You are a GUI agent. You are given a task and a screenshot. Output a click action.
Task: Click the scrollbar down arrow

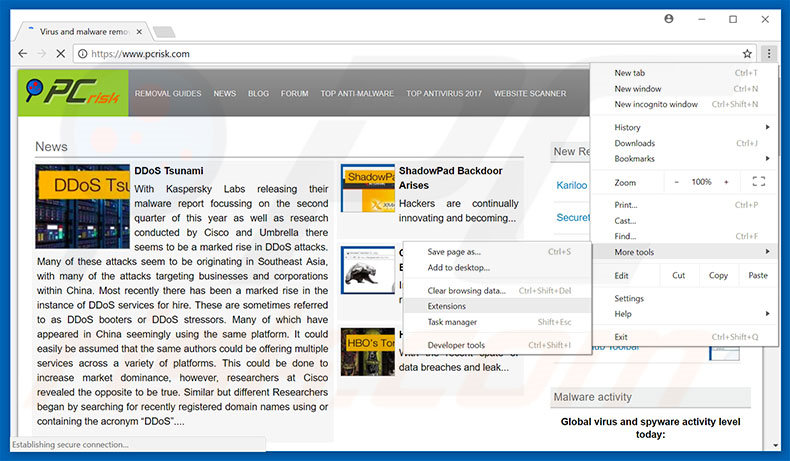click(x=775, y=445)
